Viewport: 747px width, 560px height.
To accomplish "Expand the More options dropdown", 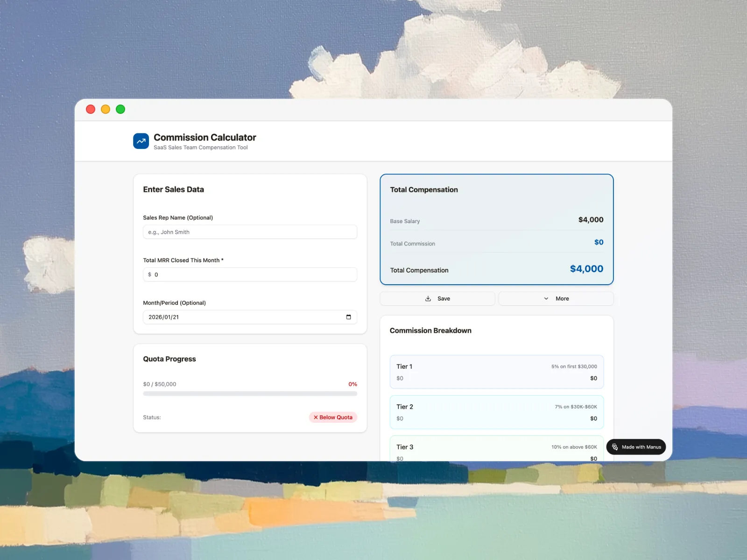I will coord(556,298).
